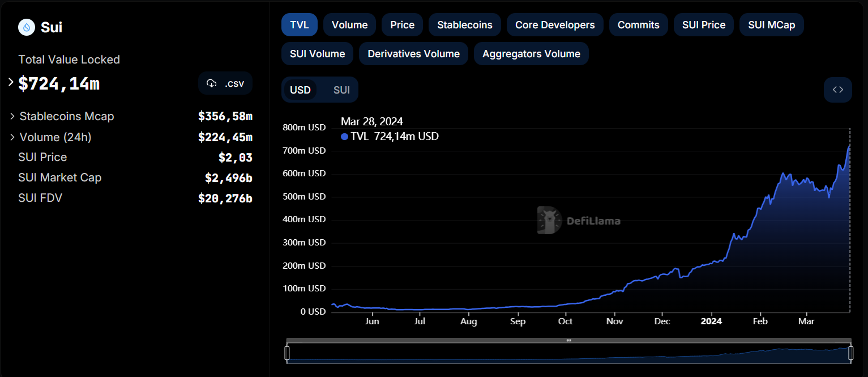Click the Mar 28, 2024 tooltip date
Viewport: 868px width, 377px height.
pos(372,121)
